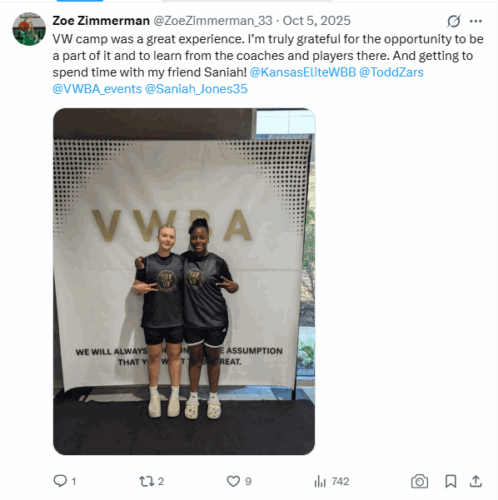Click the Zoe Zimmerman display name

coord(101,21)
